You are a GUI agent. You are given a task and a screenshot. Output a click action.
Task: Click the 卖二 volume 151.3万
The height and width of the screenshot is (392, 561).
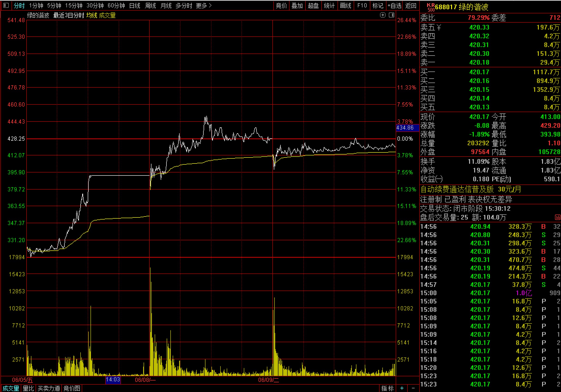[548, 54]
